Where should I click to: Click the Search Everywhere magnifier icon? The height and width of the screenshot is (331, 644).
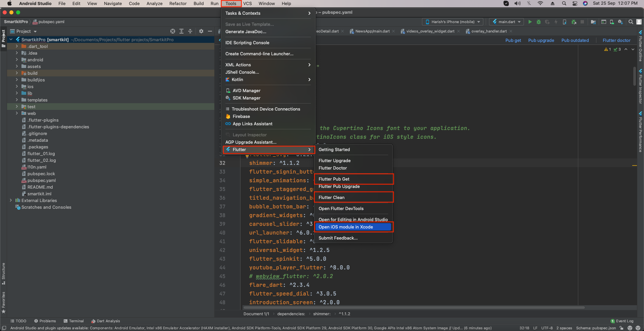tap(631, 22)
